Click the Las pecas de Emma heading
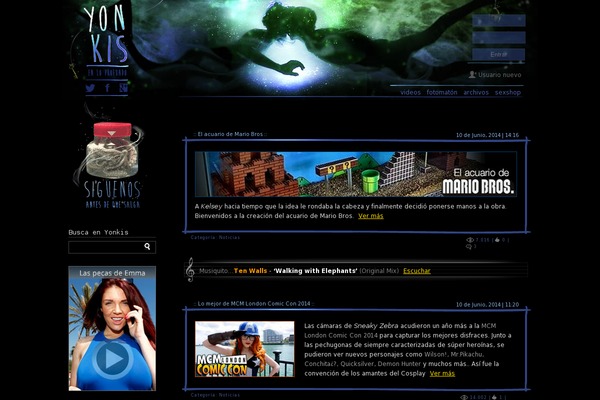The height and width of the screenshot is (400, 600). [x=112, y=273]
